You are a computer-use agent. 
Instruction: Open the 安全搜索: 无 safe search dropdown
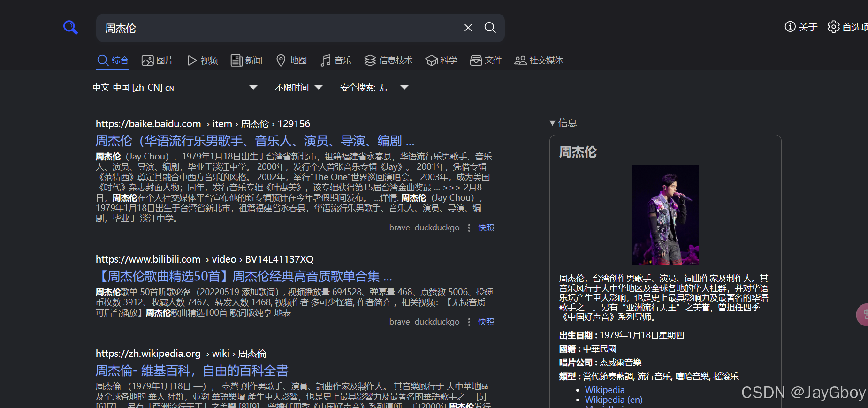(x=374, y=88)
